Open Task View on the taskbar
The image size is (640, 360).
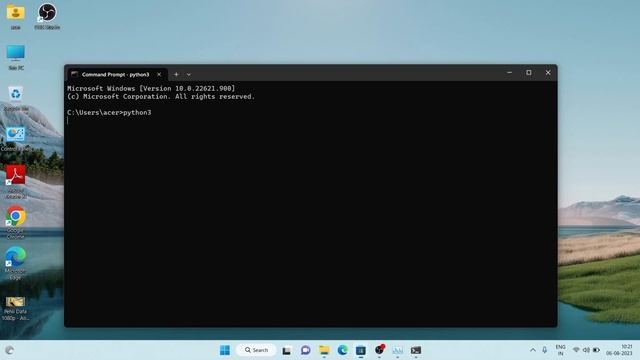[287, 350]
